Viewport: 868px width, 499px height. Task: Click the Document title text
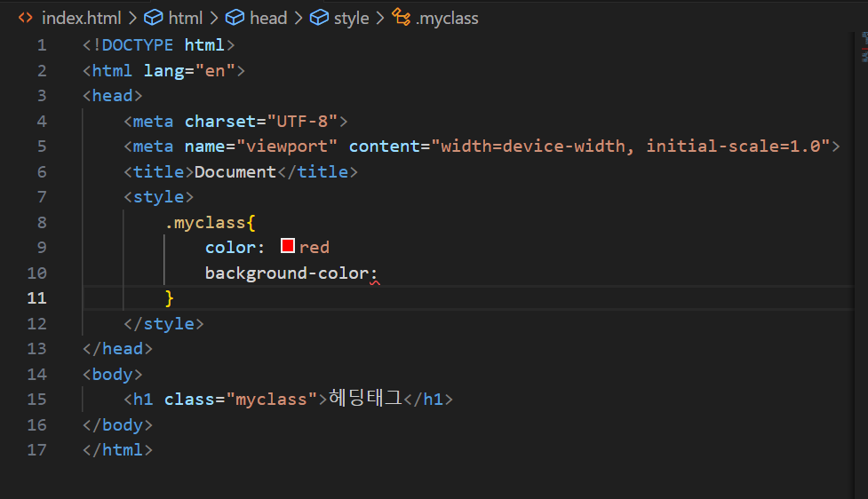pyautogui.click(x=235, y=172)
